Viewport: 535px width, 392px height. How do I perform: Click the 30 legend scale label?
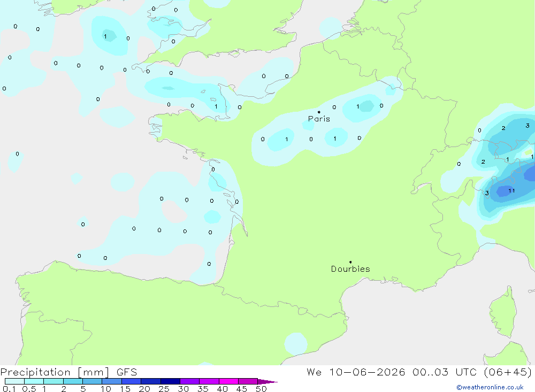184,389
